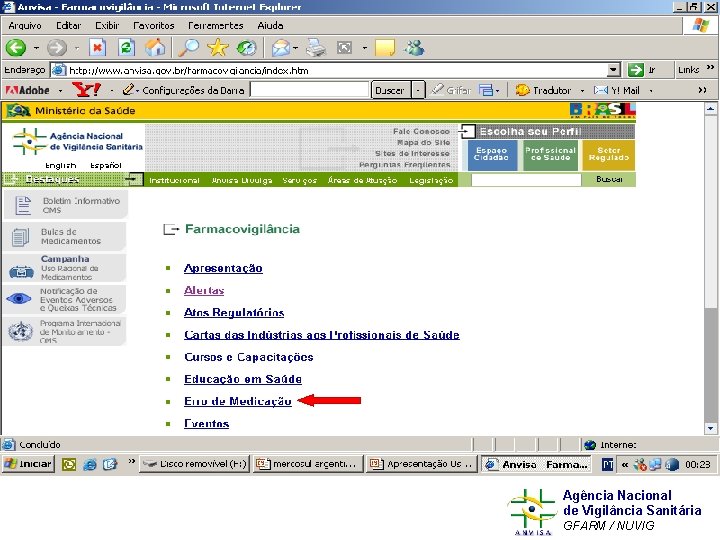Open Campanha Uso Racional de Medicamentos
The height and width of the screenshot is (540, 720).
coord(64,268)
